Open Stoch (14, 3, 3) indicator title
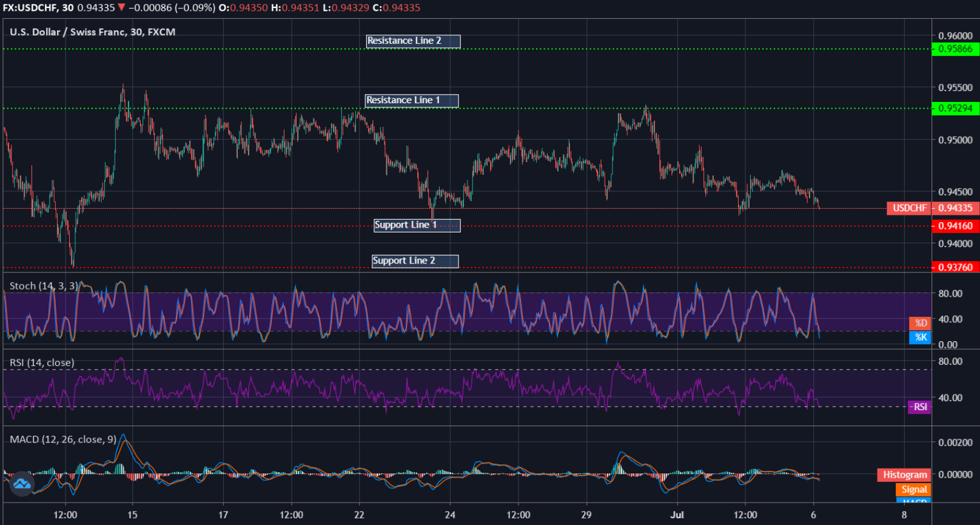This screenshot has width=980, height=525. [x=44, y=286]
